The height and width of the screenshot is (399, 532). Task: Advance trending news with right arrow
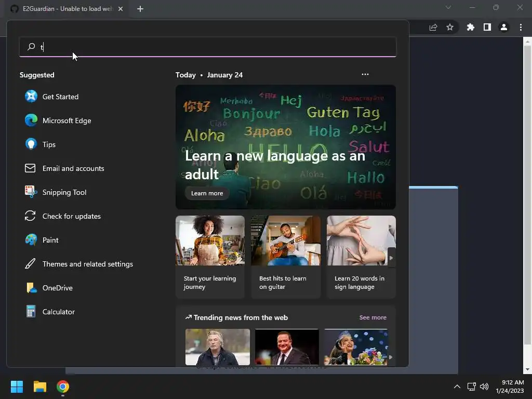(x=391, y=357)
